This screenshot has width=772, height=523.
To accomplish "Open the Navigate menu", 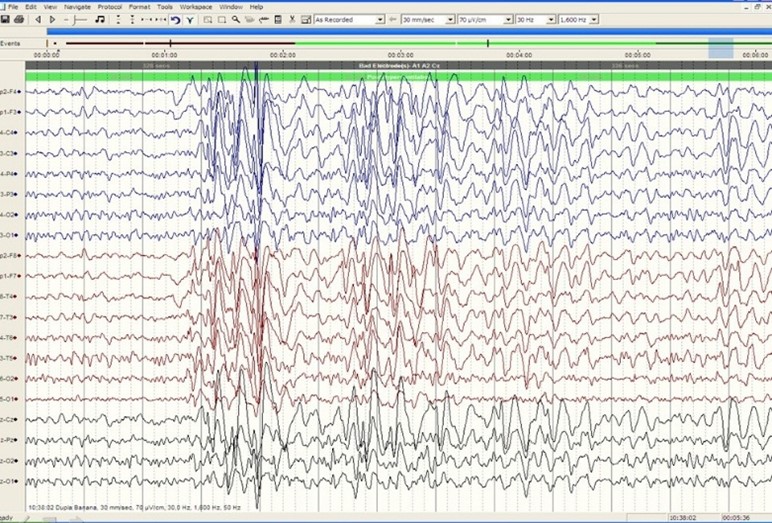I will pyautogui.click(x=77, y=6).
